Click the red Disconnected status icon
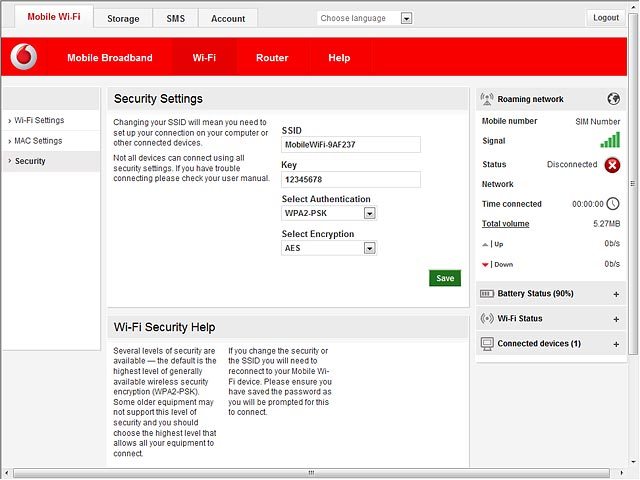Viewport: 640px width, 480px height. (612, 165)
